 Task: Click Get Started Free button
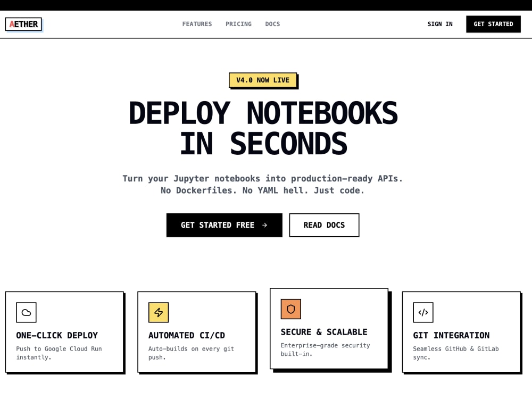(225, 225)
